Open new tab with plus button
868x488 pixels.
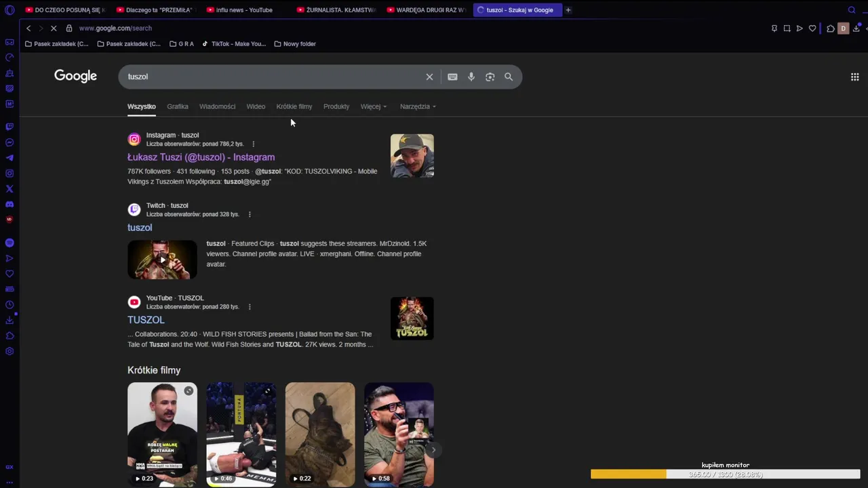[x=568, y=10]
